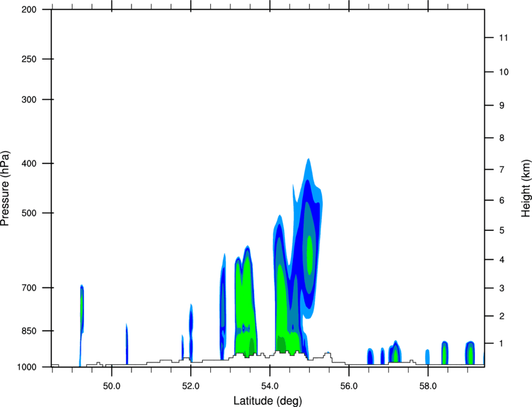Click pressure tick label 300
This screenshot has height=407, width=532.
pos(29,100)
